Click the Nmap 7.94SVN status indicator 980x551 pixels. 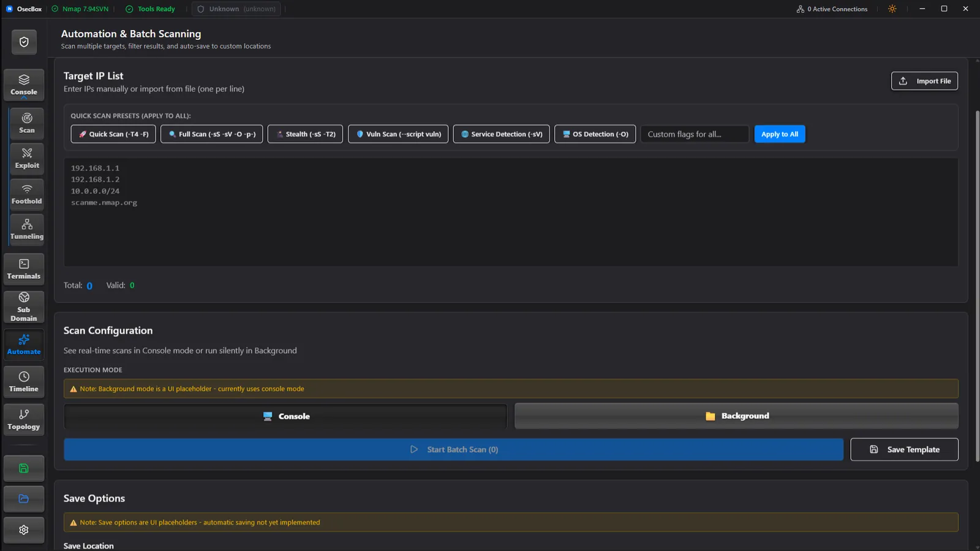click(80, 9)
